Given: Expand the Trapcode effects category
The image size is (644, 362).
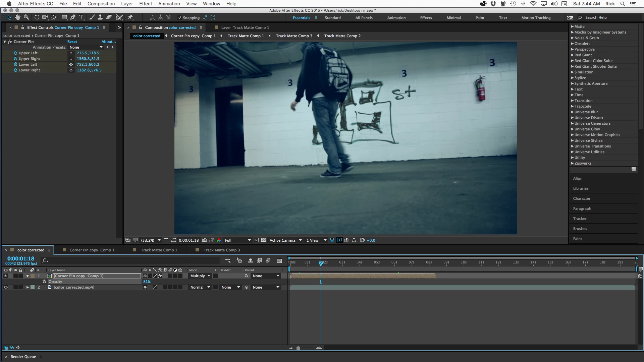Looking at the screenshot, I should click(572, 106).
